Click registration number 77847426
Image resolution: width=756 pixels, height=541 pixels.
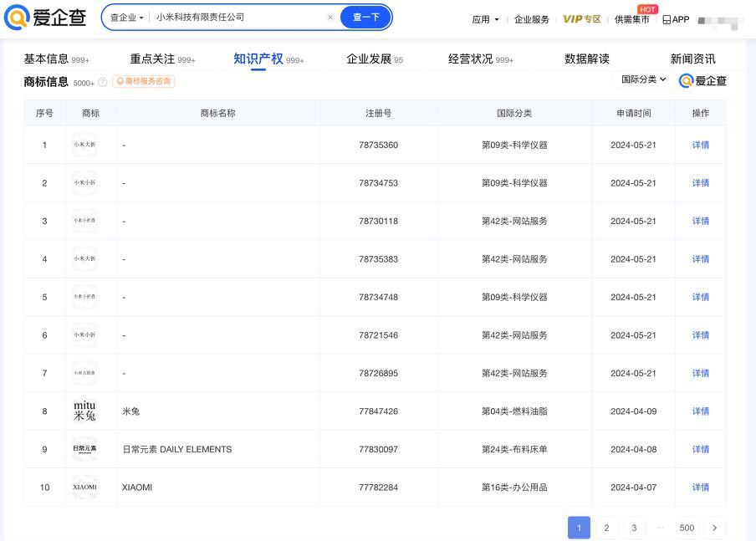(379, 411)
